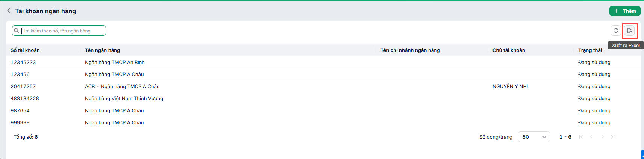This screenshot has width=644, height=159.
Task: Click Trạng thái column header
Action: (x=590, y=50)
